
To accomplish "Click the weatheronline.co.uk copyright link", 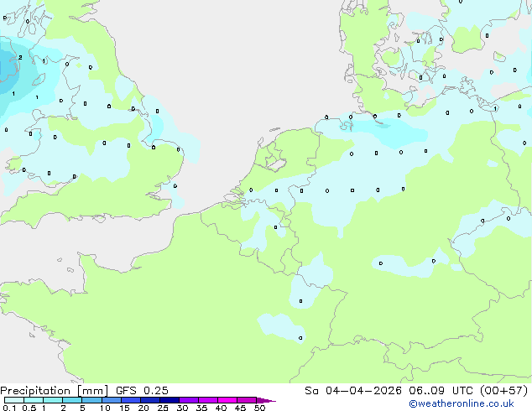I will [x=462, y=403].
